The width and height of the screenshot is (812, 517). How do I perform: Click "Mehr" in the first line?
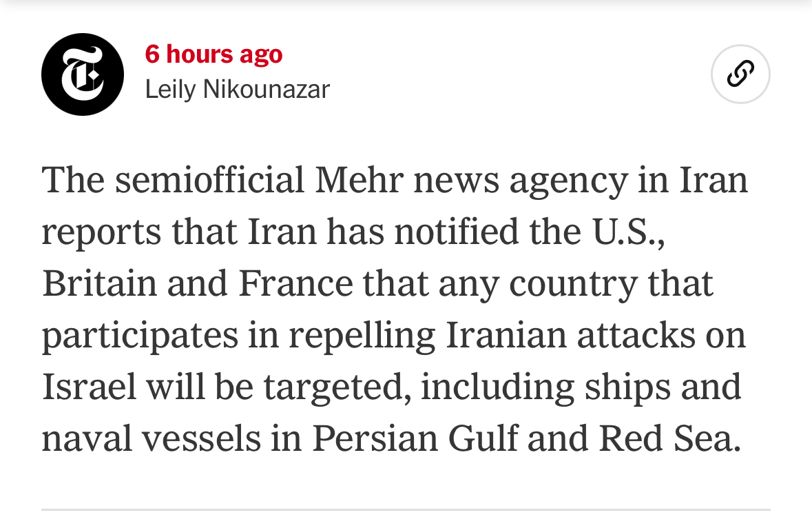click(x=359, y=180)
